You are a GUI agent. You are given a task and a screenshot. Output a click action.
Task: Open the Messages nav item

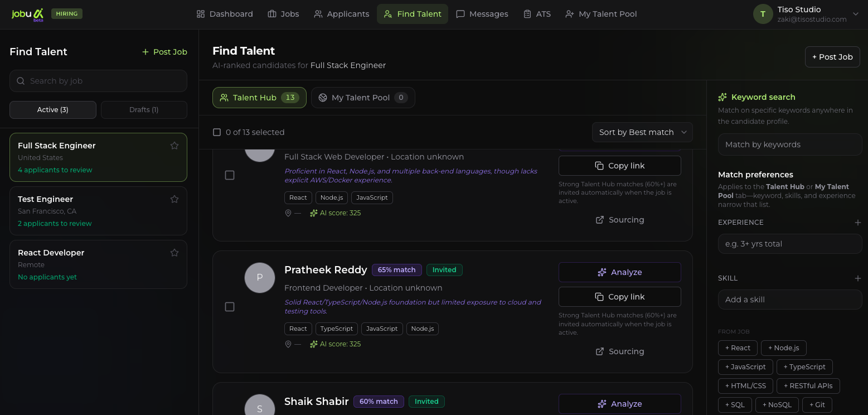482,14
